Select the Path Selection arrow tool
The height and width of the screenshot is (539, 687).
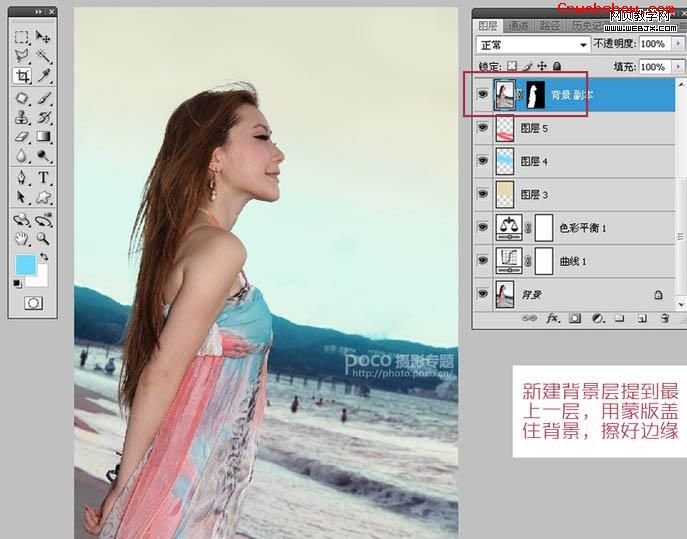pyautogui.click(x=21, y=197)
